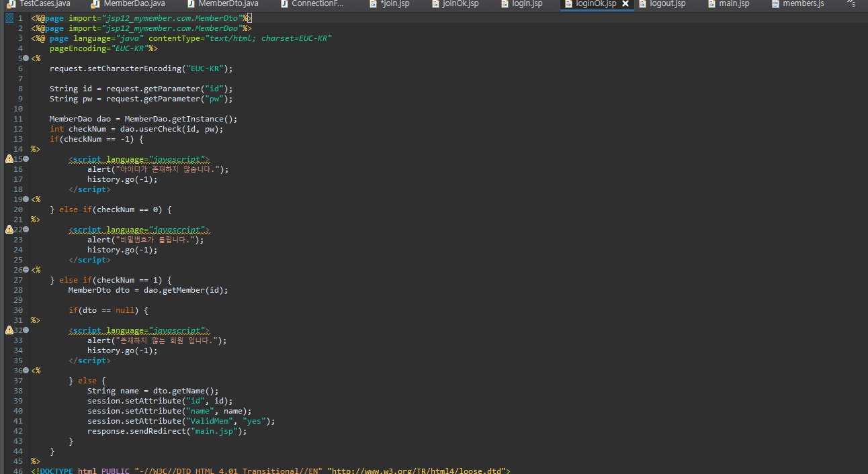Click the script language tag on line 32
Image resolution: width=868 pixels, height=474 pixels.
[x=139, y=330]
